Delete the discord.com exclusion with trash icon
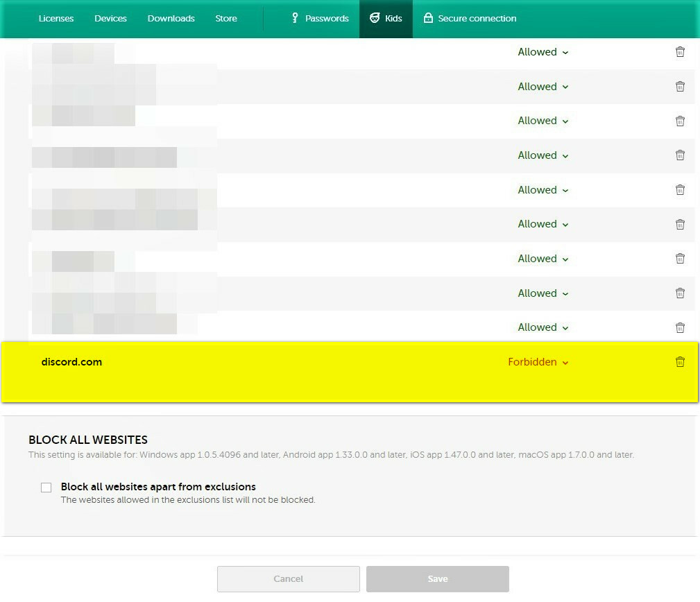 680,361
